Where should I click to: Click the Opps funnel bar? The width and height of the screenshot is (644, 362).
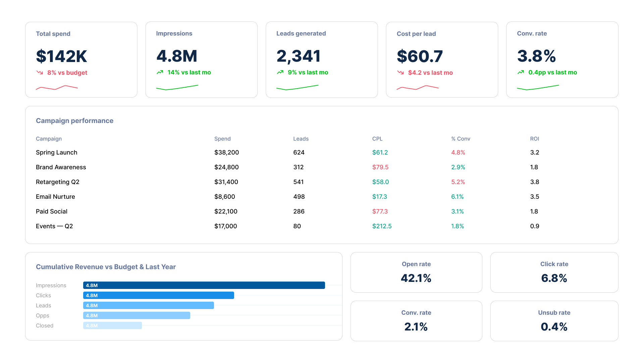click(x=137, y=315)
